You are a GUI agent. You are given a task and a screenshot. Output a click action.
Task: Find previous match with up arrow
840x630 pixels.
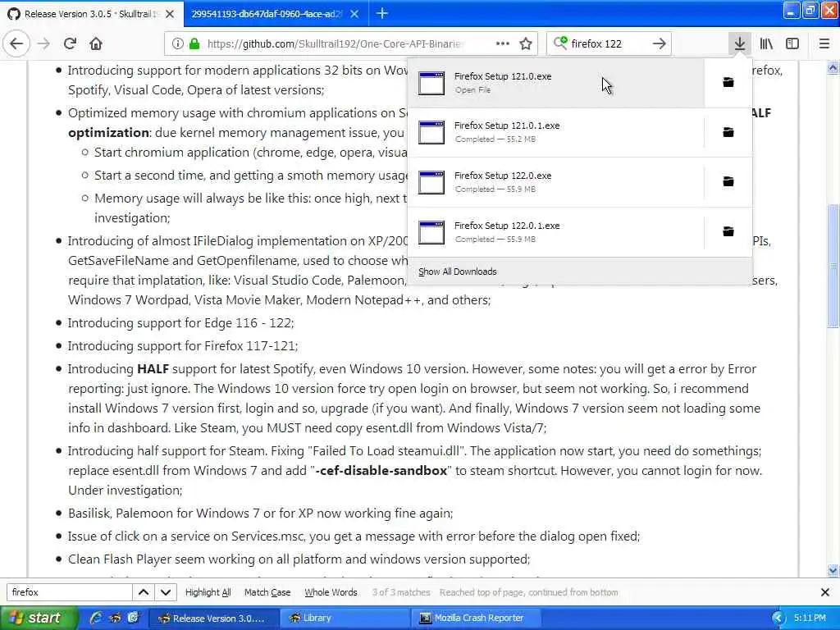point(143,592)
